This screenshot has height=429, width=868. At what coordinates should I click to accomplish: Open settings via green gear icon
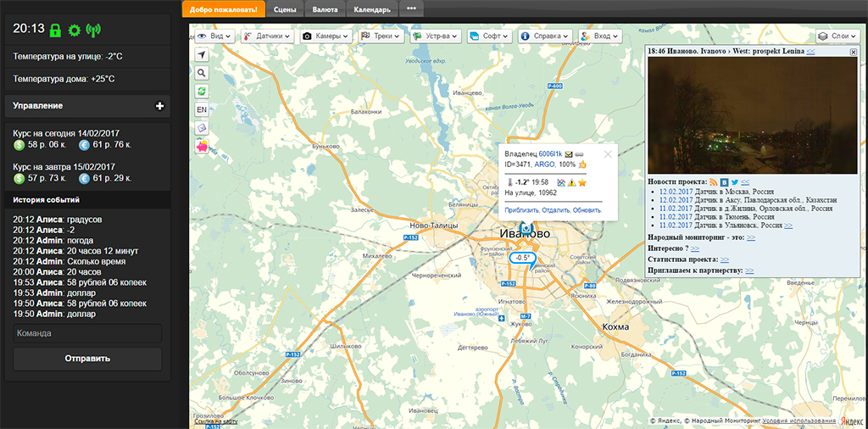click(75, 30)
